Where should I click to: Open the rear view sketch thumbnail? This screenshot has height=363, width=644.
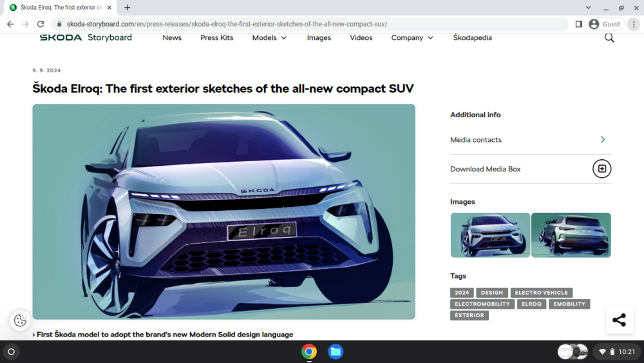coord(571,235)
